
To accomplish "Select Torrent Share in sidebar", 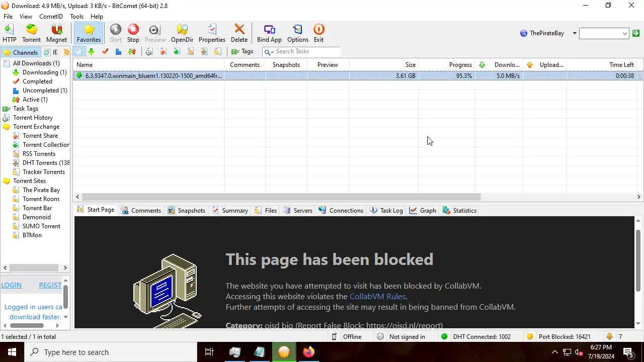I will coord(40,136).
